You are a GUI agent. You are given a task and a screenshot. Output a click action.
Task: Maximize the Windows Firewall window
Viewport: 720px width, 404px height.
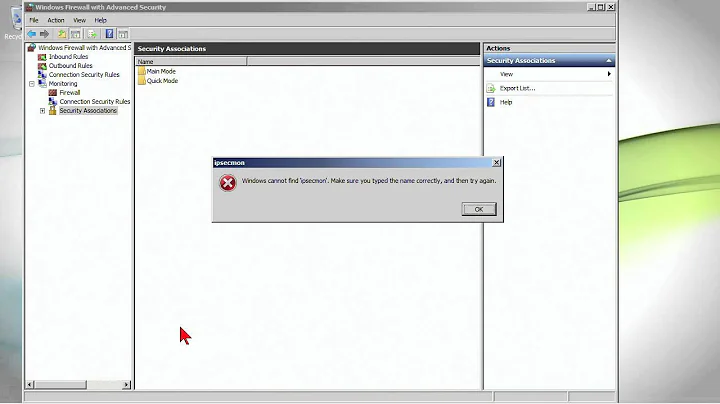pos(601,7)
